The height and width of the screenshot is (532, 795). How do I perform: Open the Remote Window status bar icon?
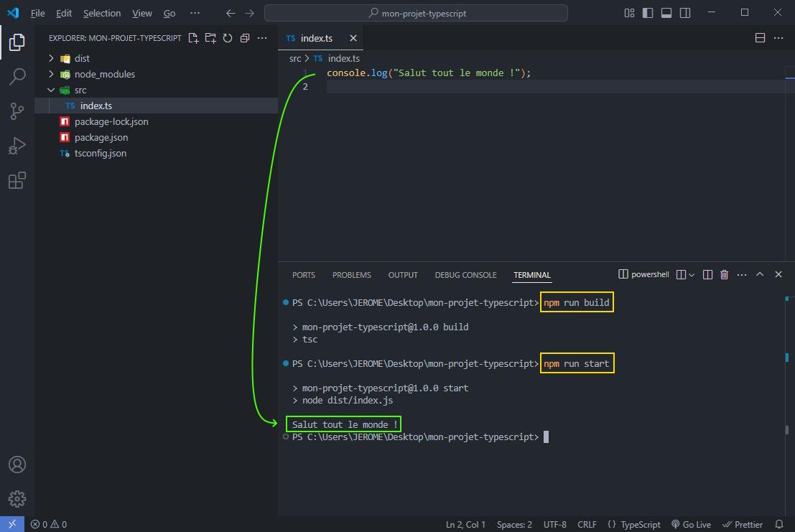tap(12, 524)
